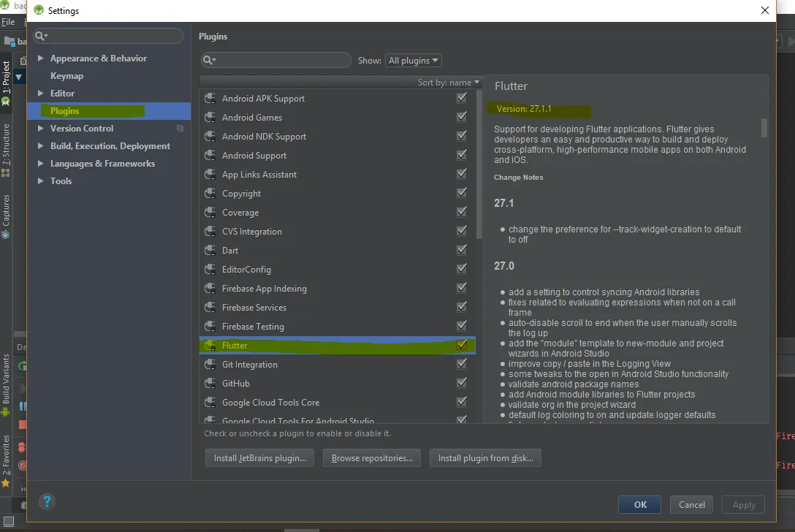Screen dimensions: 795x532
Task: Click the EditorConfig plugin icon
Action: (x=210, y=270)
